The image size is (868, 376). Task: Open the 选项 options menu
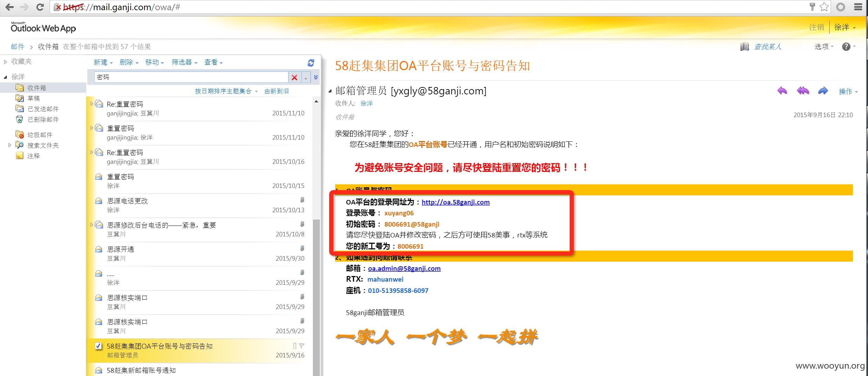click(x=824, y=47)
